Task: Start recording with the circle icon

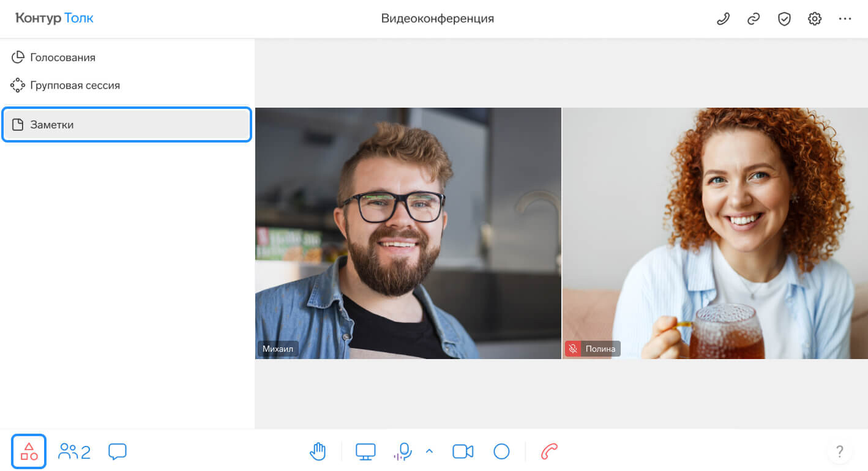Action: click(x=501, y=452)
